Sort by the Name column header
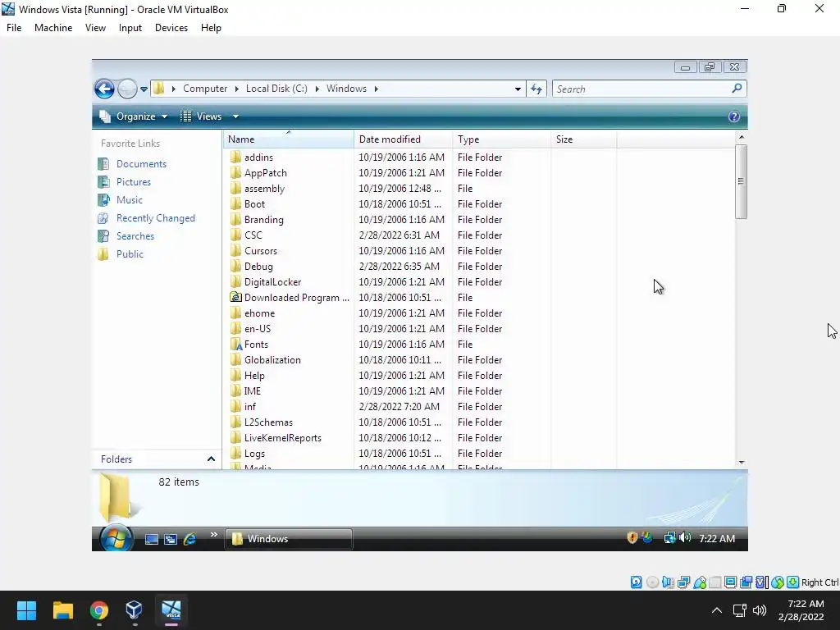The height and width of the screenshot is (630, 840). tap(288, 139)
